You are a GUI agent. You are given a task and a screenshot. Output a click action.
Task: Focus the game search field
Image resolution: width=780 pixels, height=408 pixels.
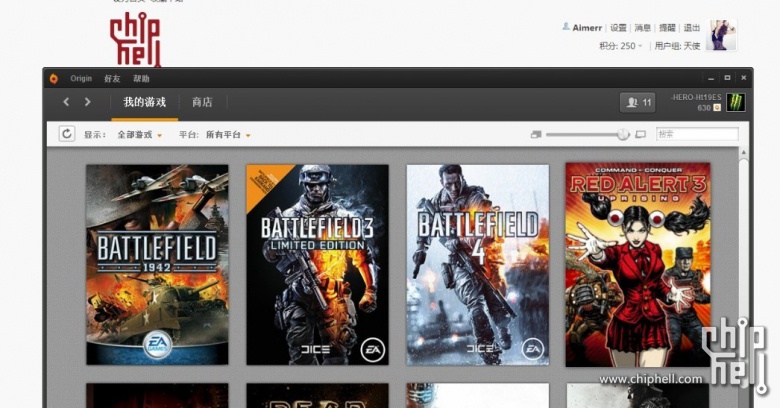pos(697,134)
